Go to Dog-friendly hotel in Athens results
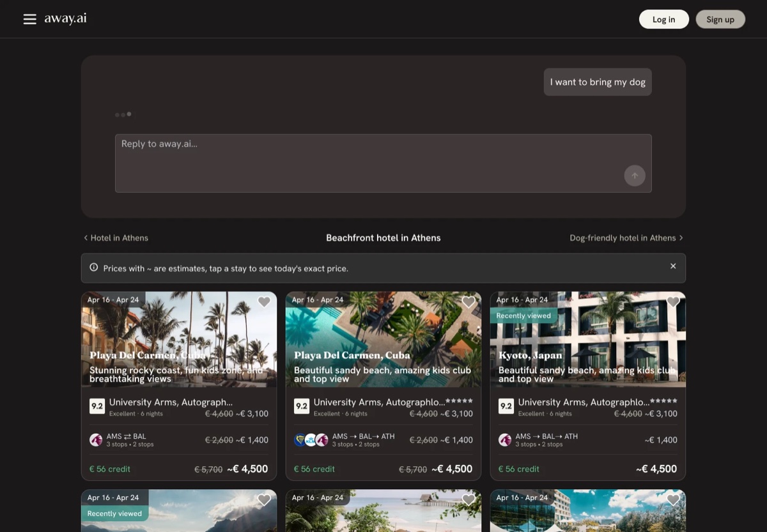The height and width of the screenshot is (532, 767). (x=626, y=238)
